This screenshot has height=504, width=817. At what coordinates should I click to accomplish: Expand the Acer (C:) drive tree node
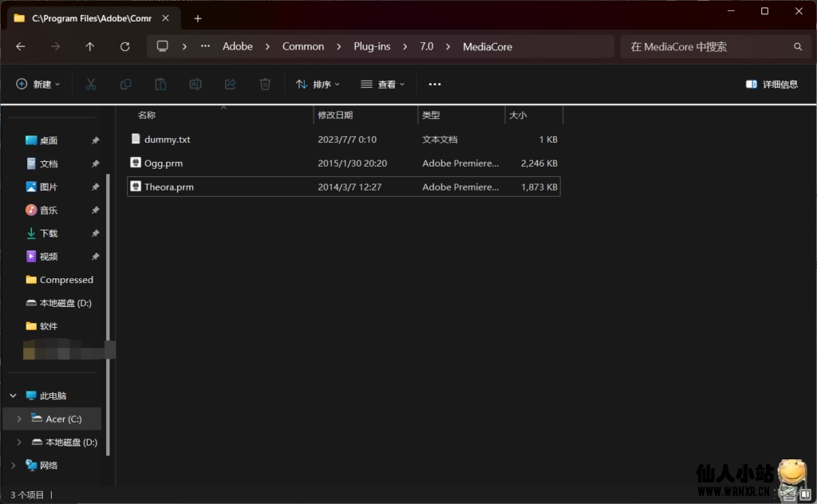coord(19,419)
